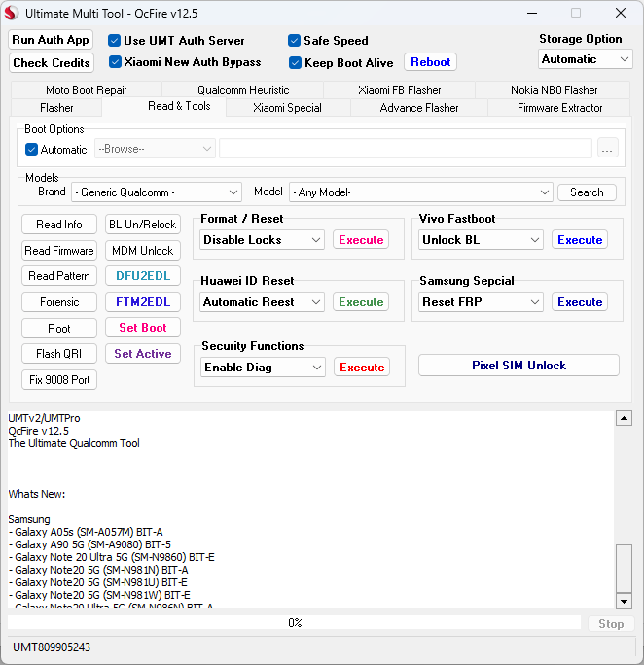Click the Read Pattern button
The width and height of the screenshot is (644, 665).
tap(59, 276)
